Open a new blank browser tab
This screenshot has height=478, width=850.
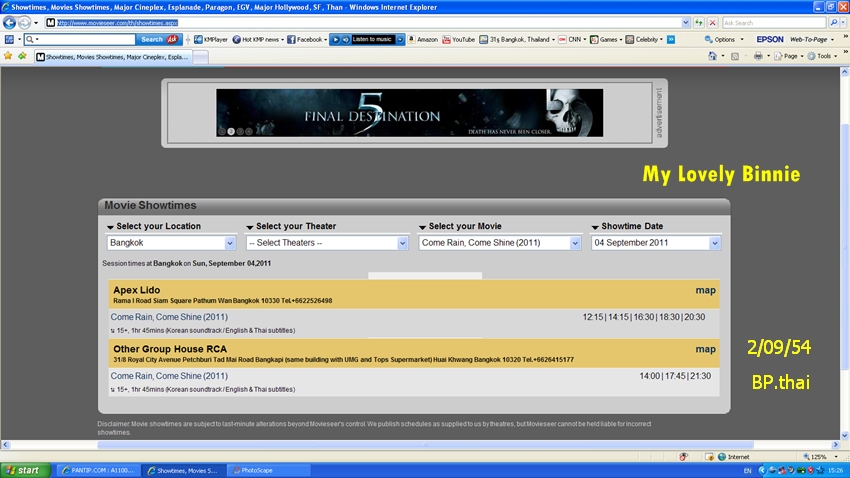click(x=201, y=57)
